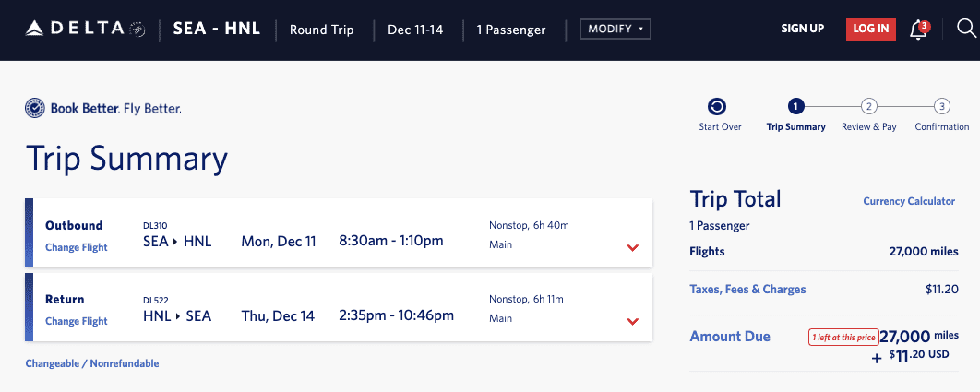The width and height of the screenshot is (980, 392).
Task: Open Taxes, Fees & Charges details
Action: tap(747, 290)
